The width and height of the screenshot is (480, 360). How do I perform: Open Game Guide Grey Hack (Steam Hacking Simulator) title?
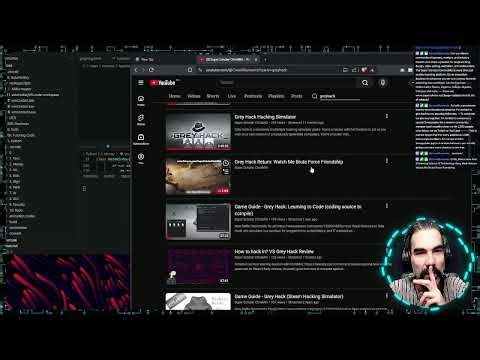pos(289,297)
